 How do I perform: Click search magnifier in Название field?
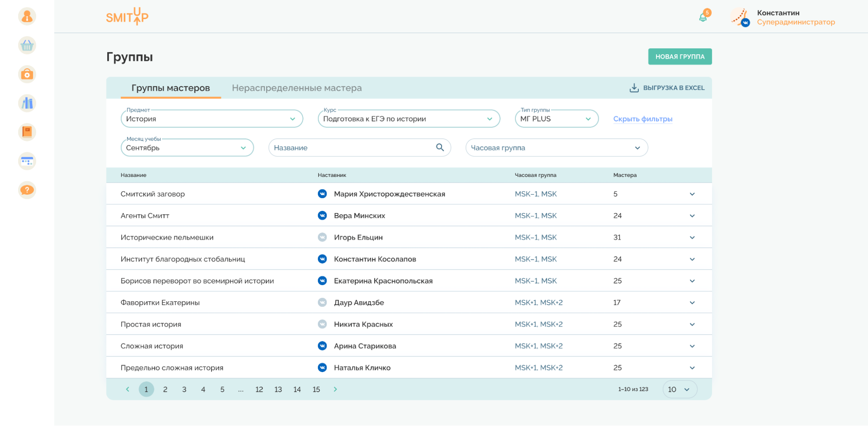tap(440, 147)
